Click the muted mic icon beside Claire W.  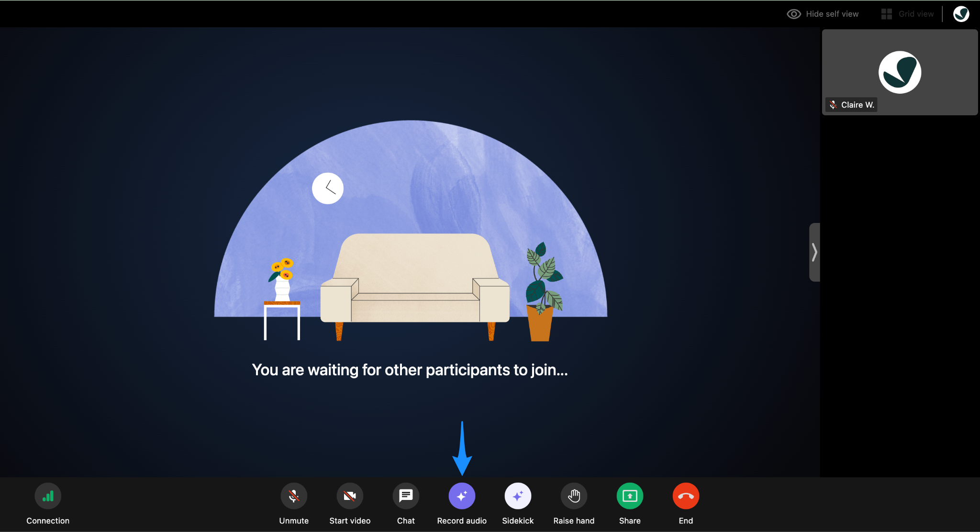click(x=833, y=105)
